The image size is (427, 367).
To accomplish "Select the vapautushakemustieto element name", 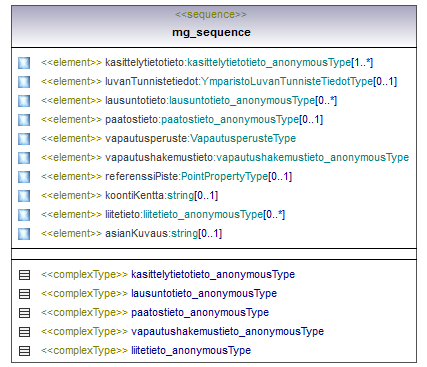I will pyautogui.click(x=159, y=157).
